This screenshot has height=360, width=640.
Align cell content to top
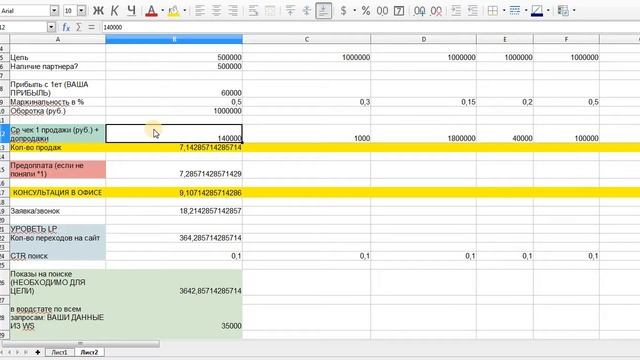[x=290, y=11]
